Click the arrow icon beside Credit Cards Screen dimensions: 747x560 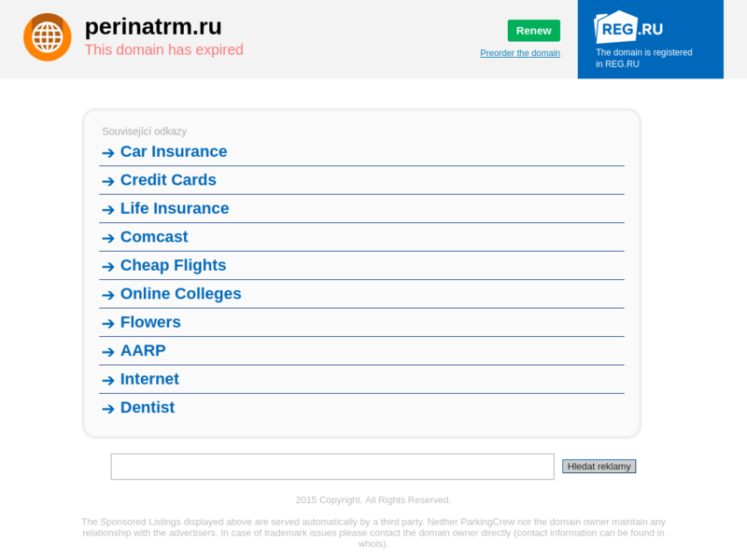(108, 181)
